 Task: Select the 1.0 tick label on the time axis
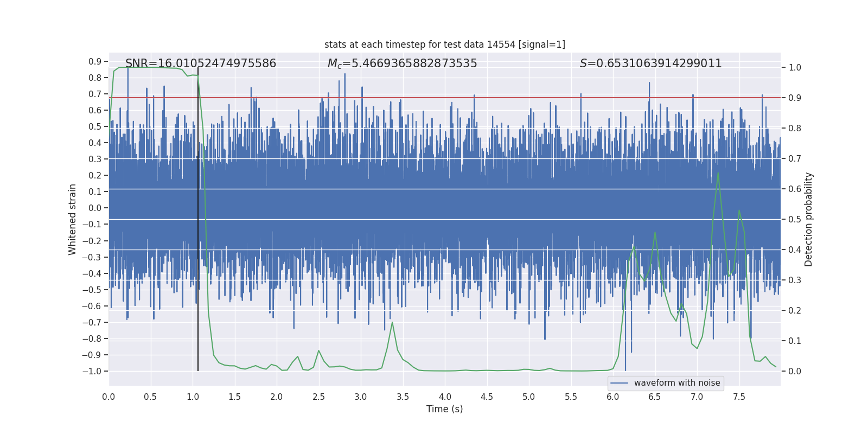193,397
